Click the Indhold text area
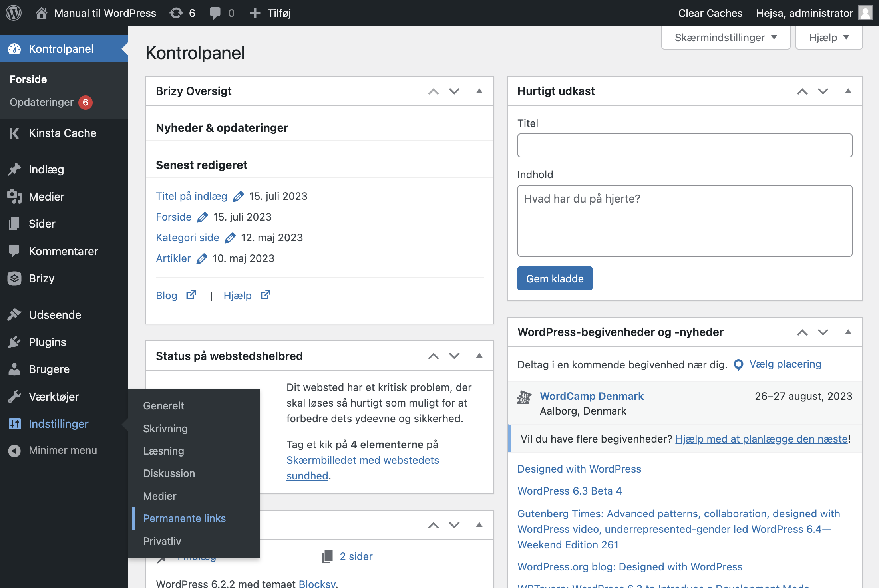 click(685, 221)
